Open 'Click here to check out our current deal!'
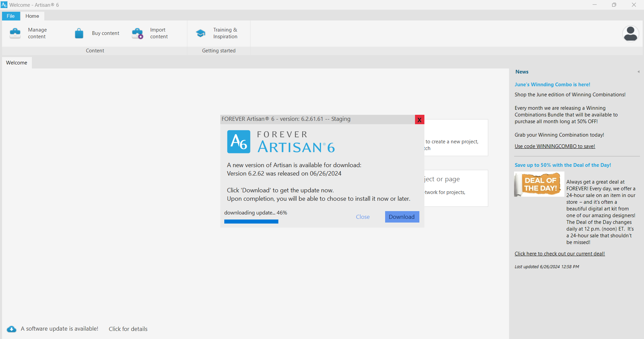644x339 pixels. click(x=560, y=253)
